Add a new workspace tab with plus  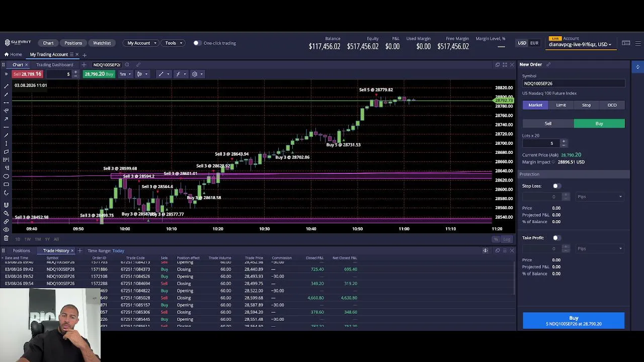pos(85,54)
